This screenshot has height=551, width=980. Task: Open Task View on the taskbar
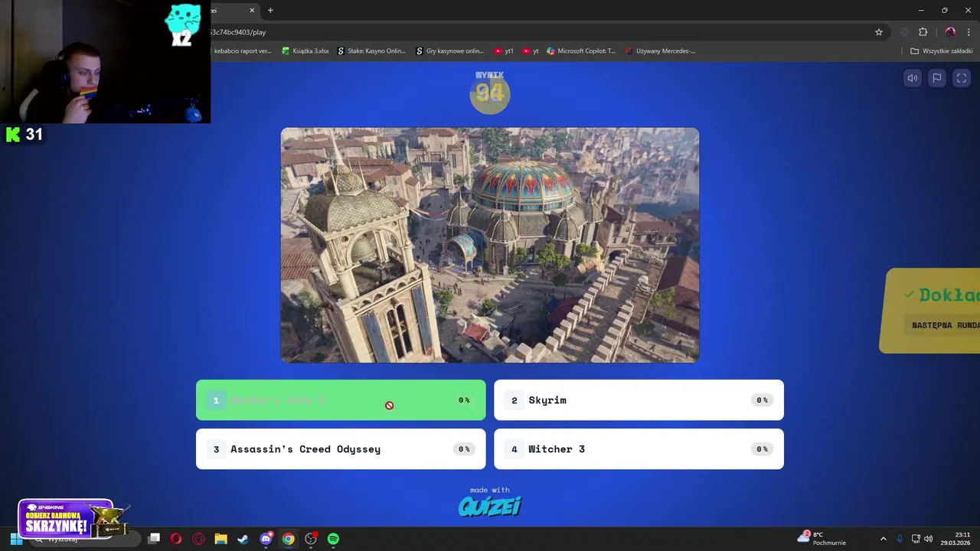[x=154, y=539]
